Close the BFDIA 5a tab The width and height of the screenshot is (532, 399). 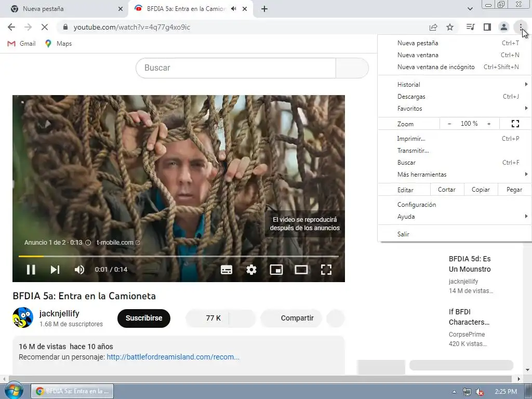pos(245,9)
